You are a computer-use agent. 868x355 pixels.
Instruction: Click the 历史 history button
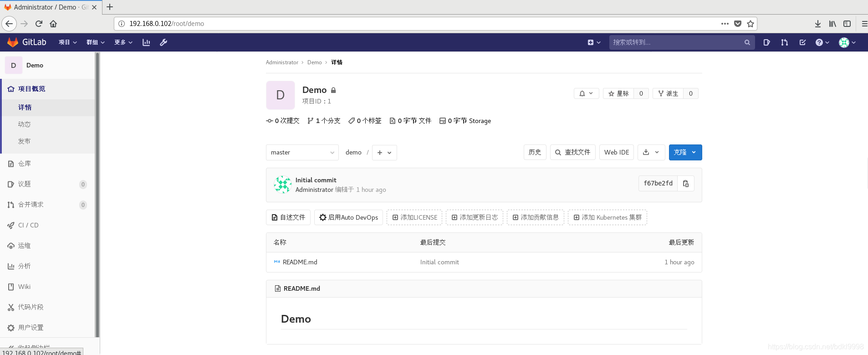pos(535,152)
